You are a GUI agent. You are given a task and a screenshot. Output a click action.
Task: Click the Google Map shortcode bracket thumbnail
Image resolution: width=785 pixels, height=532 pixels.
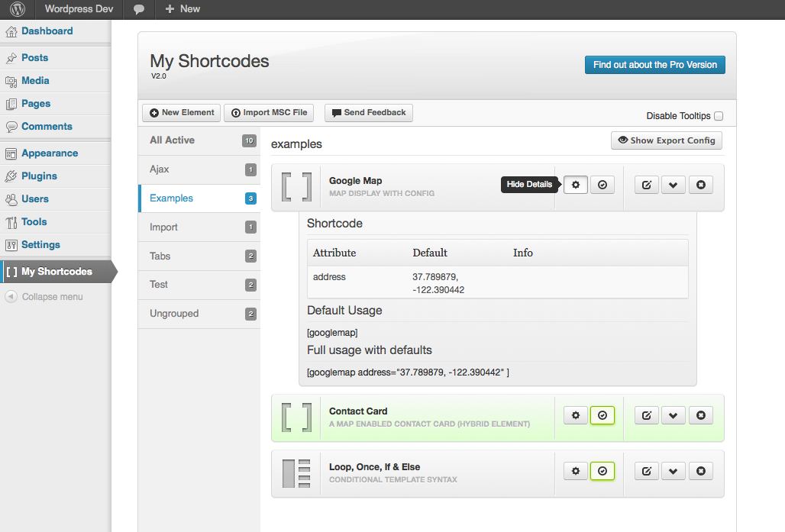coord(296,187)
